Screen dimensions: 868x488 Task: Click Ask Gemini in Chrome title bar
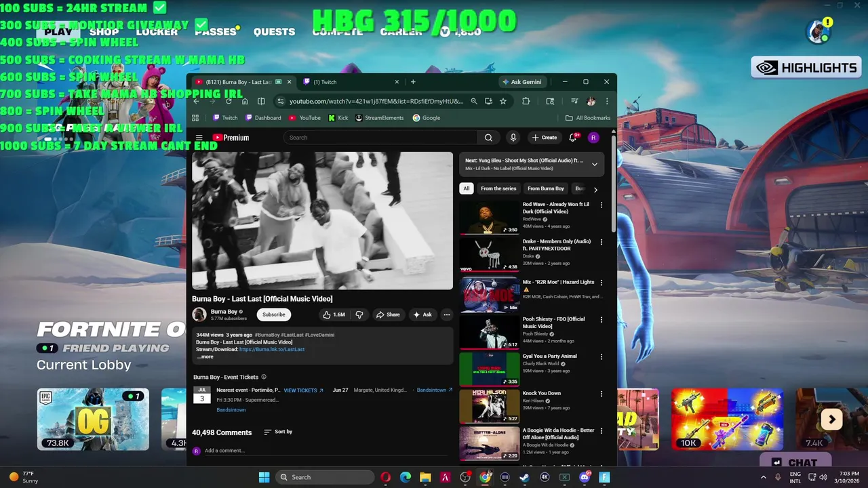click(522, 82)
